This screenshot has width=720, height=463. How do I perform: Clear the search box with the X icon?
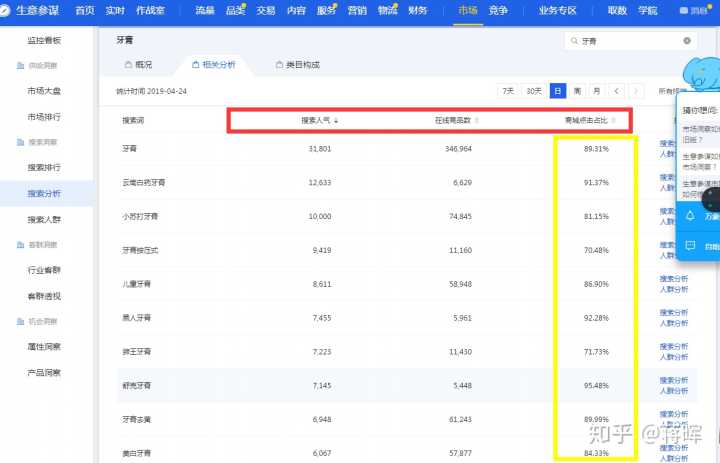(687, 41)
